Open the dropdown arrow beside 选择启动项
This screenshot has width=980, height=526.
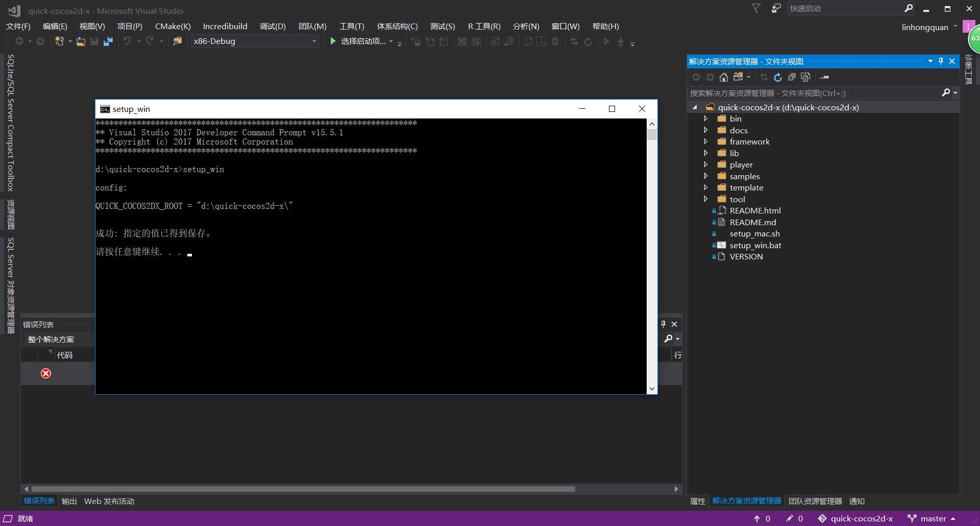pos(391,41)
